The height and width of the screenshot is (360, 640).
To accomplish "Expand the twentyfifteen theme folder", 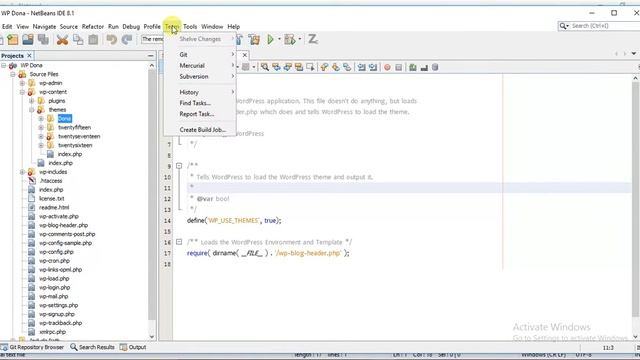I will (x=41, y=127).
